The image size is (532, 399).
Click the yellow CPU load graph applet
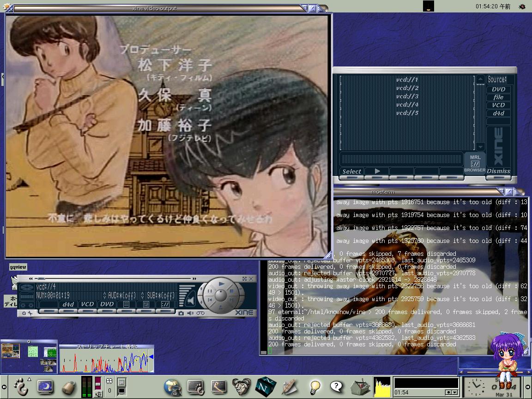[382, 387]
